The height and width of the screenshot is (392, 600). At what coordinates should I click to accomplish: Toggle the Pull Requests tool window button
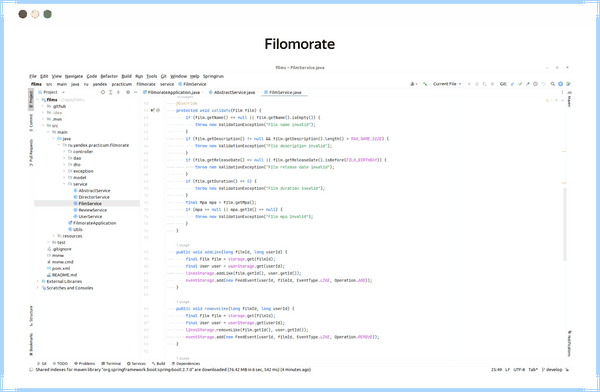pos(31,153)
